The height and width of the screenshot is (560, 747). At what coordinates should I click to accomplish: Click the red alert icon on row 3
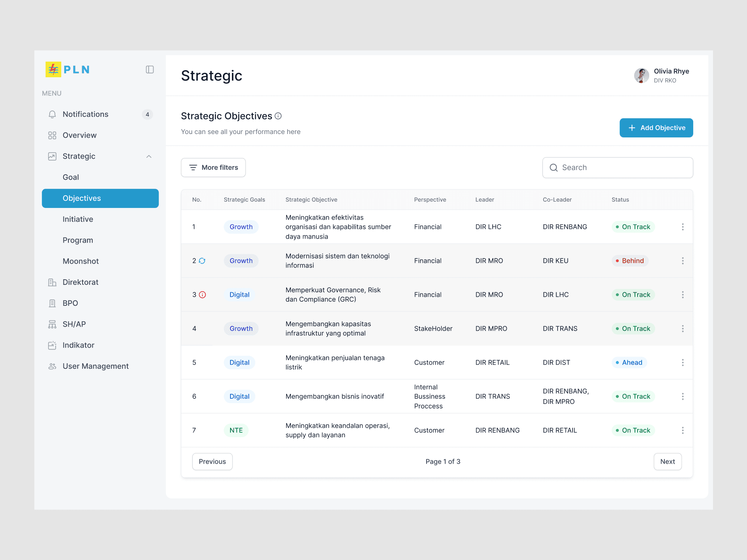tap(202, 295)
